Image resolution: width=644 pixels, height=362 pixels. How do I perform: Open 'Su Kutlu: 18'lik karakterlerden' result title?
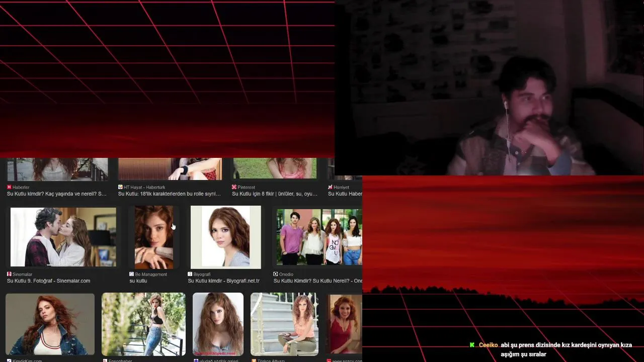[170, 194]
